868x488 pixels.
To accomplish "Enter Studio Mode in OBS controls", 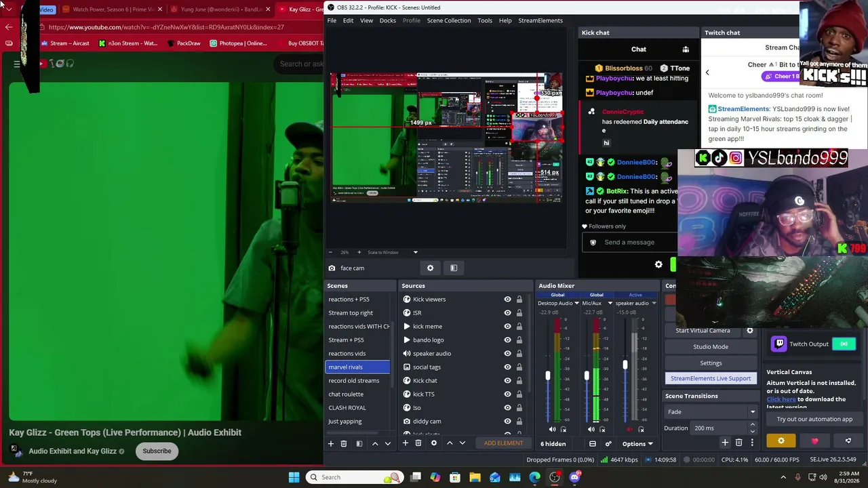I will [711, 346].
